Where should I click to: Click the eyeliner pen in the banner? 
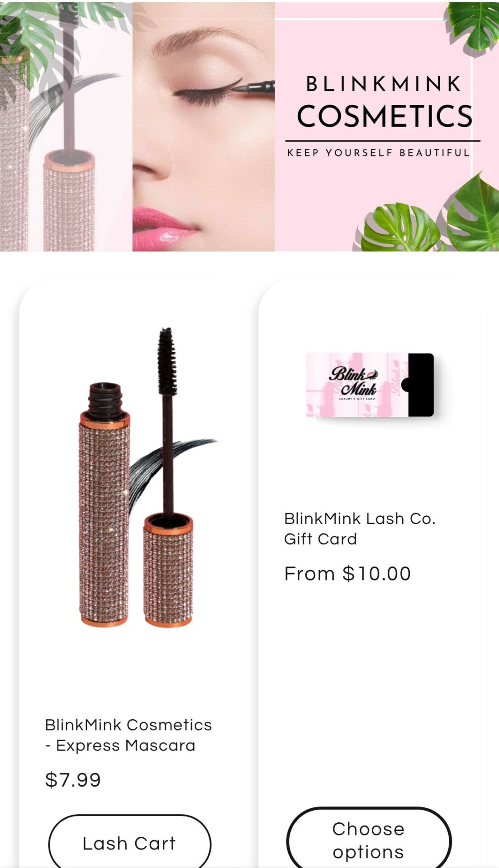point(255,87)
